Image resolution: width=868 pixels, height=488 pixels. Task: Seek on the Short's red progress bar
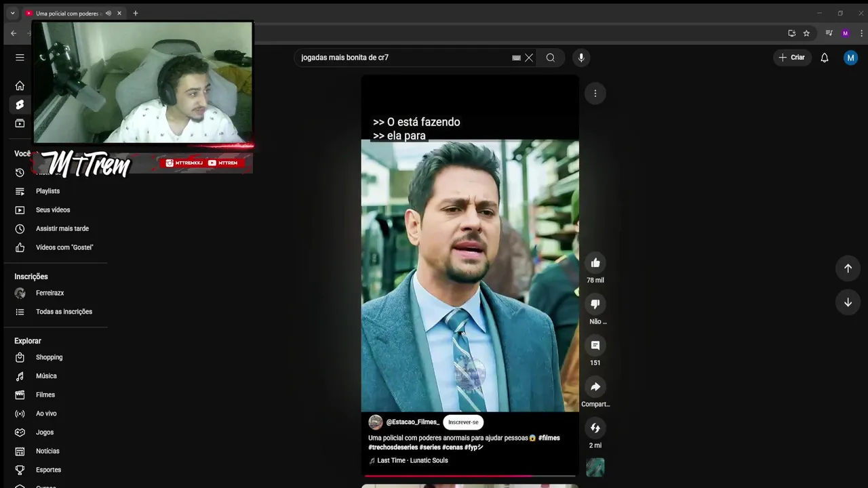click(x=470, y=476)
